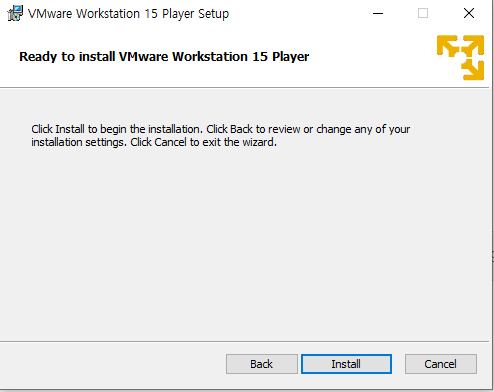This screenshot has width=494, height=392.
Task: Go Back to review installation settings
Action: 262,364
